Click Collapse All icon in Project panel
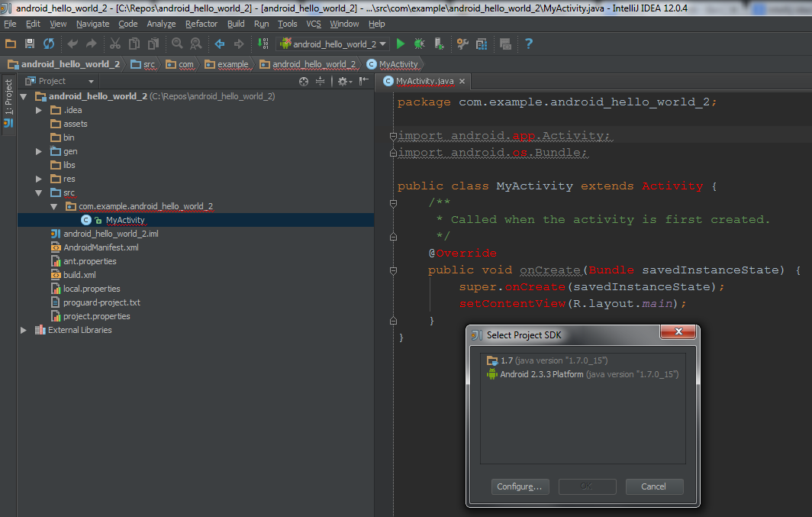Screen dimensions: 812x517 tap(320, 82)
